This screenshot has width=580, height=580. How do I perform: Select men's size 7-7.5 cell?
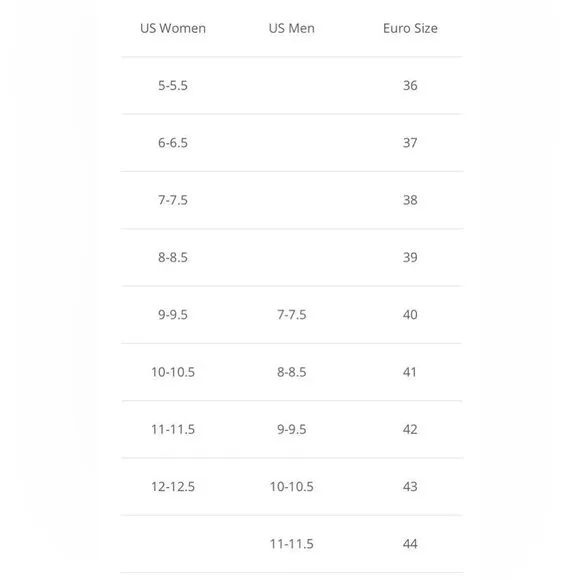(x=291, y=315)
